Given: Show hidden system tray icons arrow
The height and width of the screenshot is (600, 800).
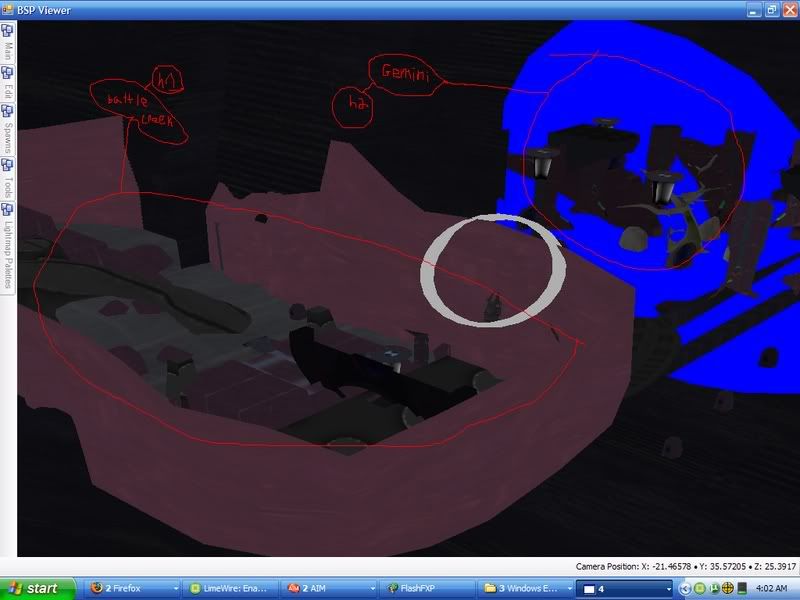Looking at the screenshot, I should (685, 589).
